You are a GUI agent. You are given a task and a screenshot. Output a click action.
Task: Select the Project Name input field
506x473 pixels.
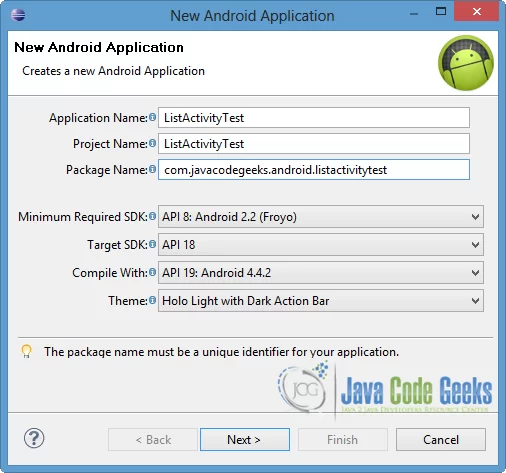coord(314,143)
